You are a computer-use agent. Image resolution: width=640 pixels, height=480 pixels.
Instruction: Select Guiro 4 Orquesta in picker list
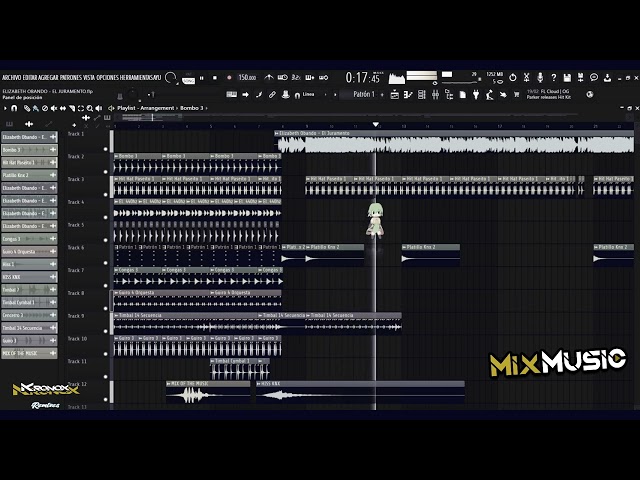(29, 251)
